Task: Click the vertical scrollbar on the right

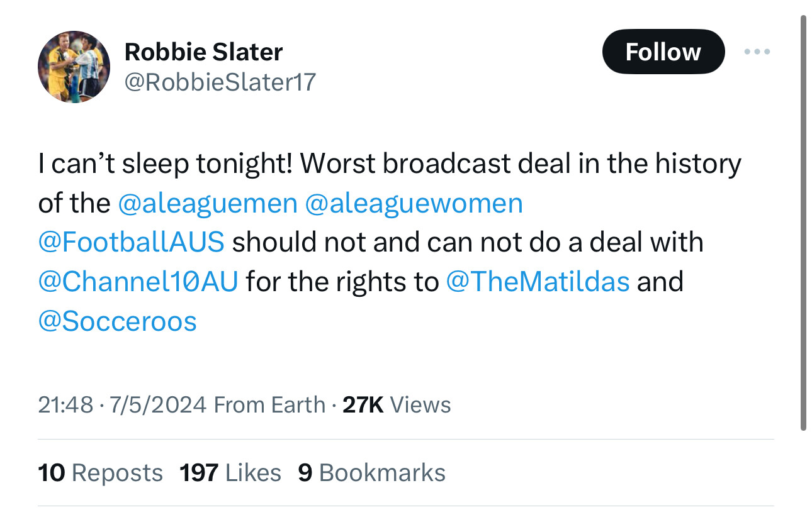Action: tap(803, 220)
